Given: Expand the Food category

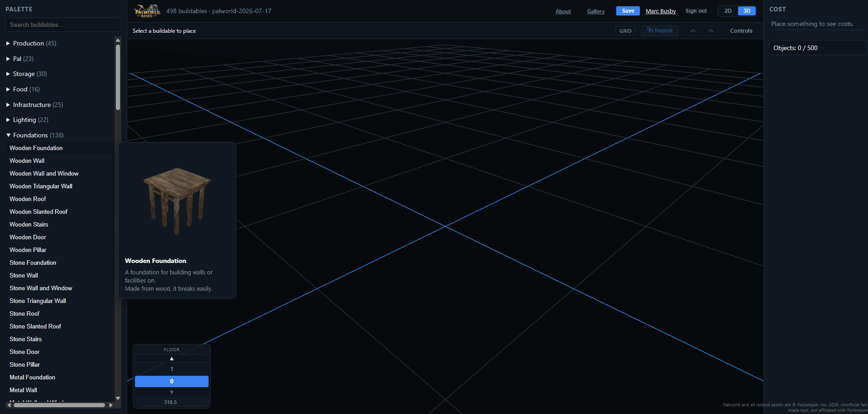Looking at the screenshot, I should click(x=23, y=89).
